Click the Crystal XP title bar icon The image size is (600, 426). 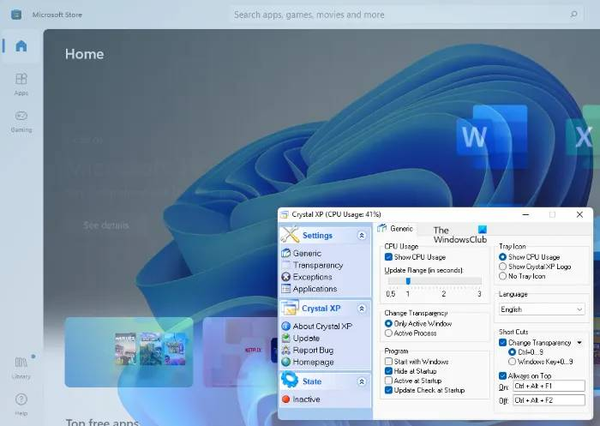click(285, 214)
